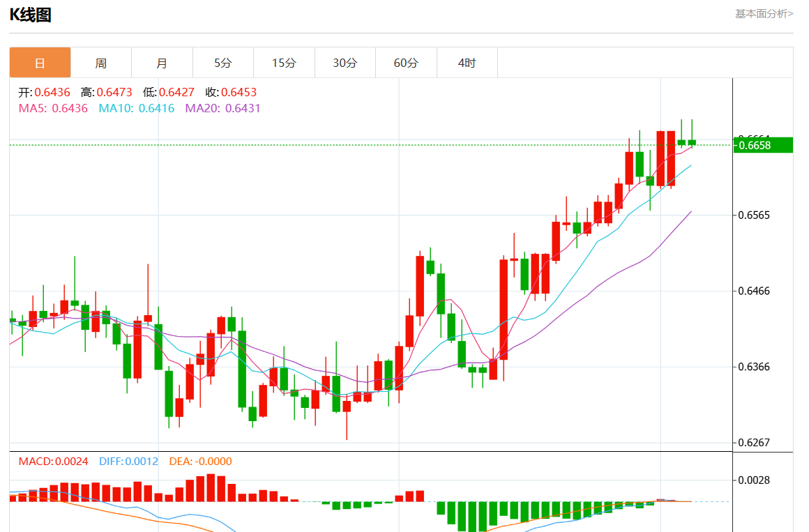This screenshot has height=532, width=809.
Task: Click the MACD:0.0024 indicator label
Action: [54, 462]
